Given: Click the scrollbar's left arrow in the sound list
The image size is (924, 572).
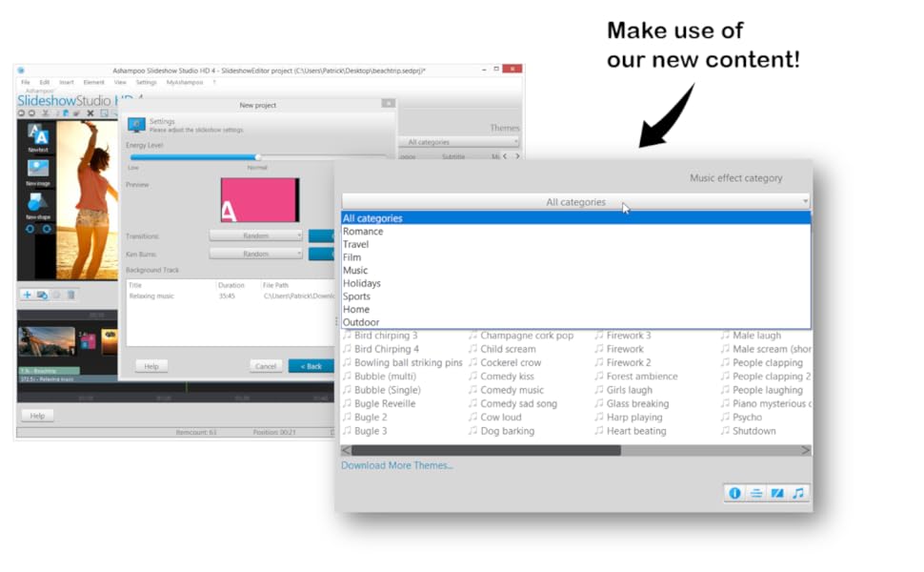Looking at the screenshot, I should coord(346,451).
